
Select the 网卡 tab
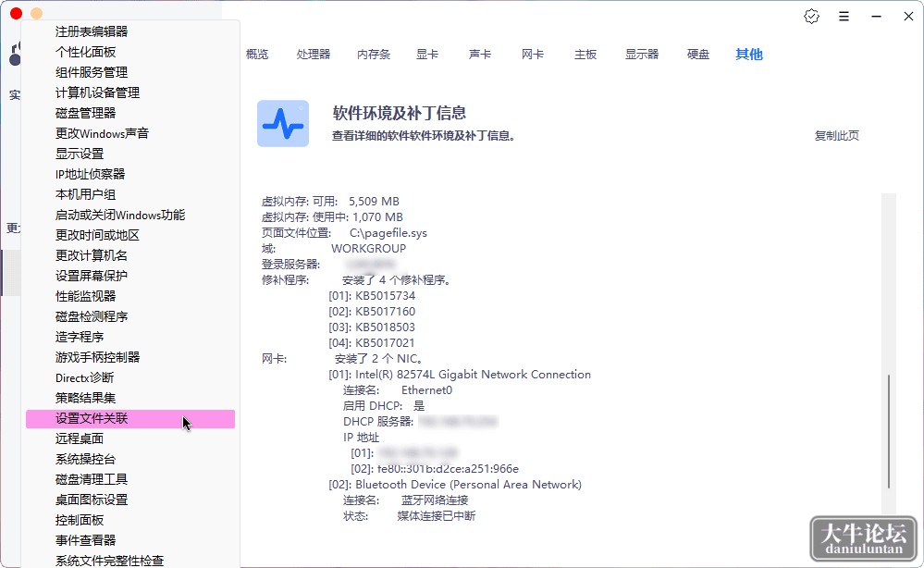(533, 55)
